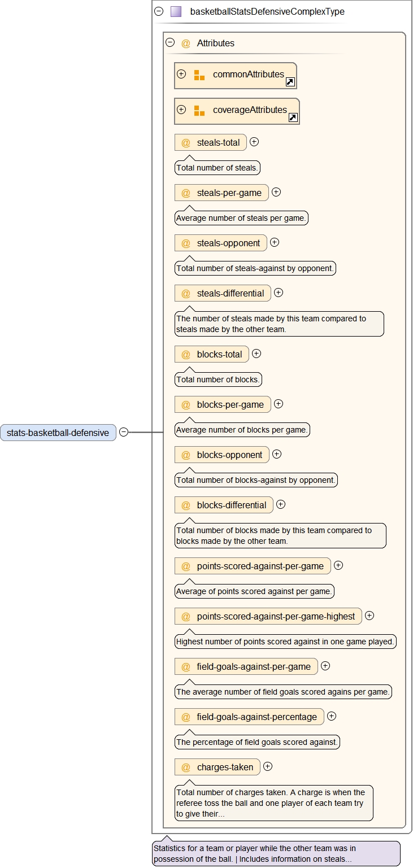Open the coverageAttributes reference arrow
Screen dimensions: 413x868
[293, 117]
